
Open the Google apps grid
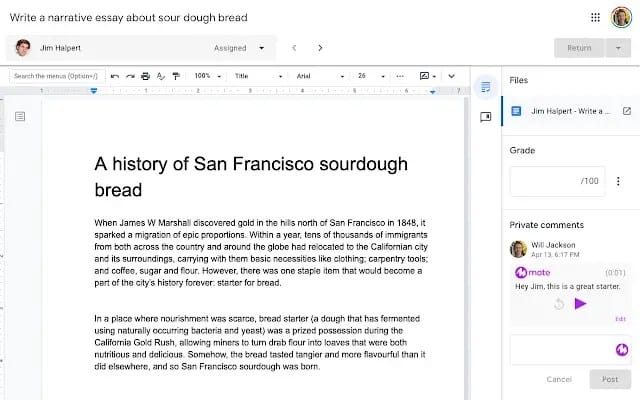(x=596, y=17)
